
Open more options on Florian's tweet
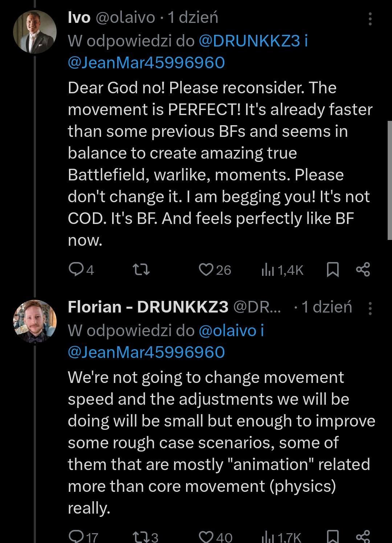370,308
